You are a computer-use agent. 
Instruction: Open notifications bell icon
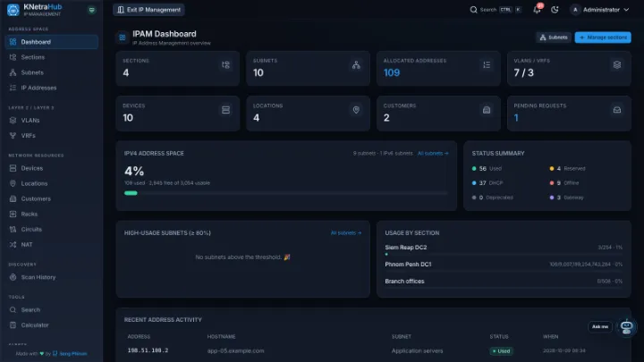(537, 10)
